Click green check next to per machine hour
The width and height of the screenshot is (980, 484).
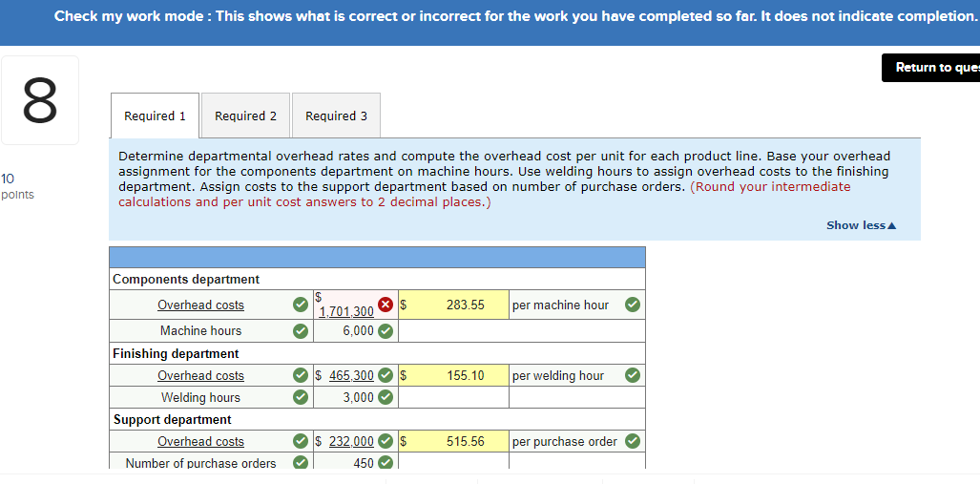633,305
